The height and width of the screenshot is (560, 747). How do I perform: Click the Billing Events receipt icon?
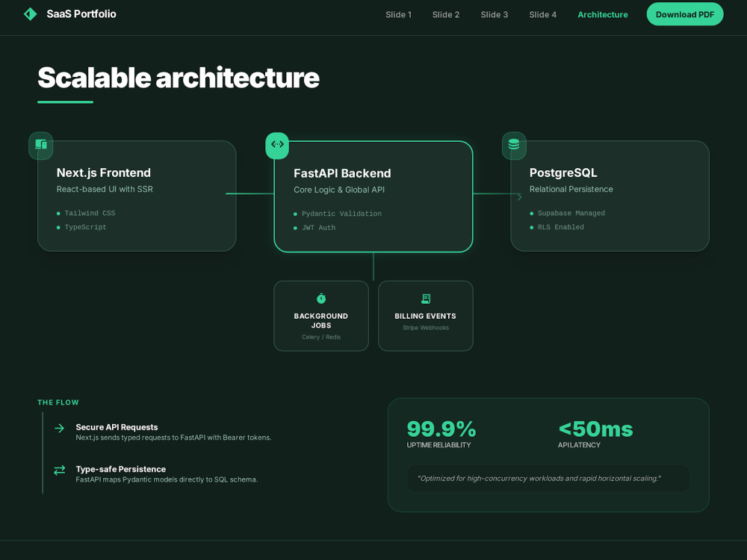click(x=426, y=299)
